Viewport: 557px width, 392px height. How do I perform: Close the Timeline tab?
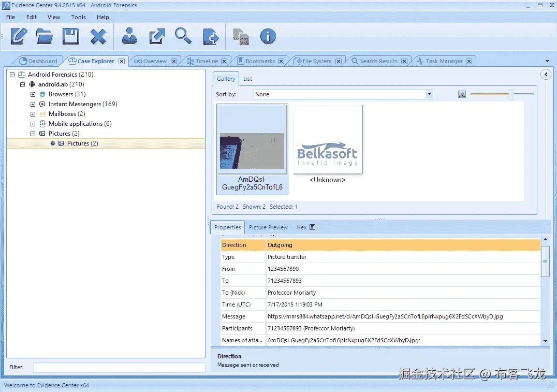point(224,61)
